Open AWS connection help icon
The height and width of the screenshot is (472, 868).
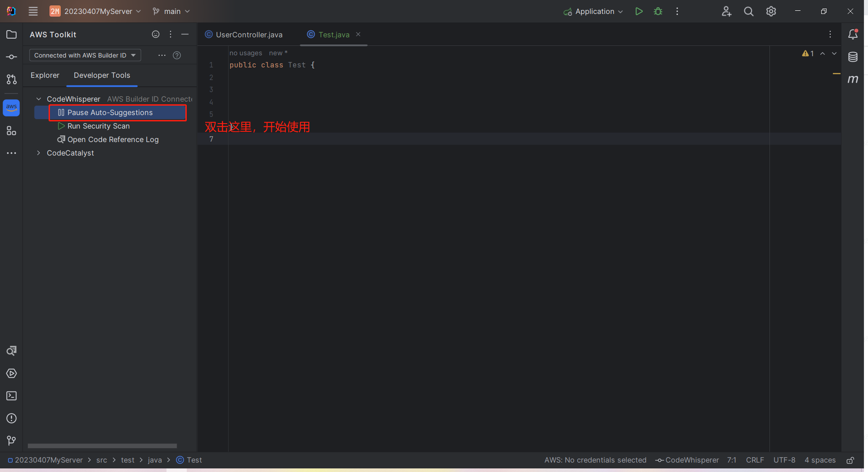177,55
